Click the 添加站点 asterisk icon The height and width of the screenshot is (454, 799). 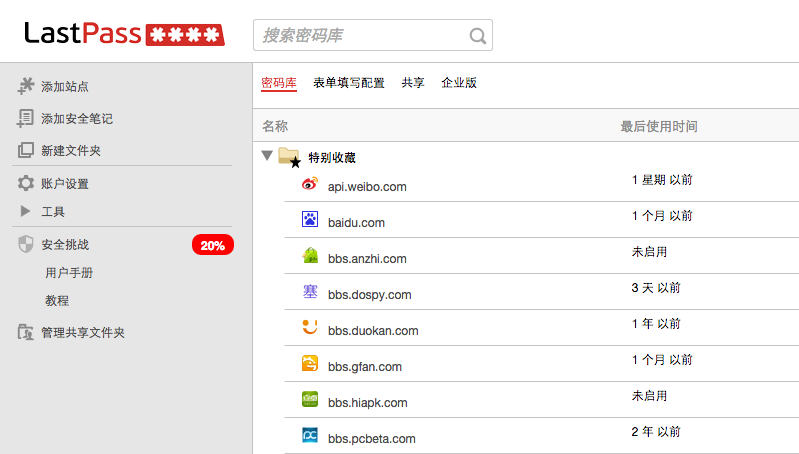(25, 86)
